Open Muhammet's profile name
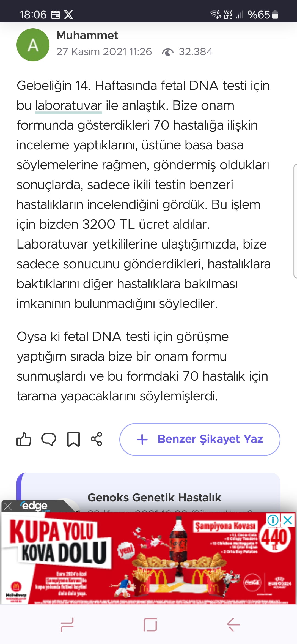297x644 pixels. click(87, 36)
